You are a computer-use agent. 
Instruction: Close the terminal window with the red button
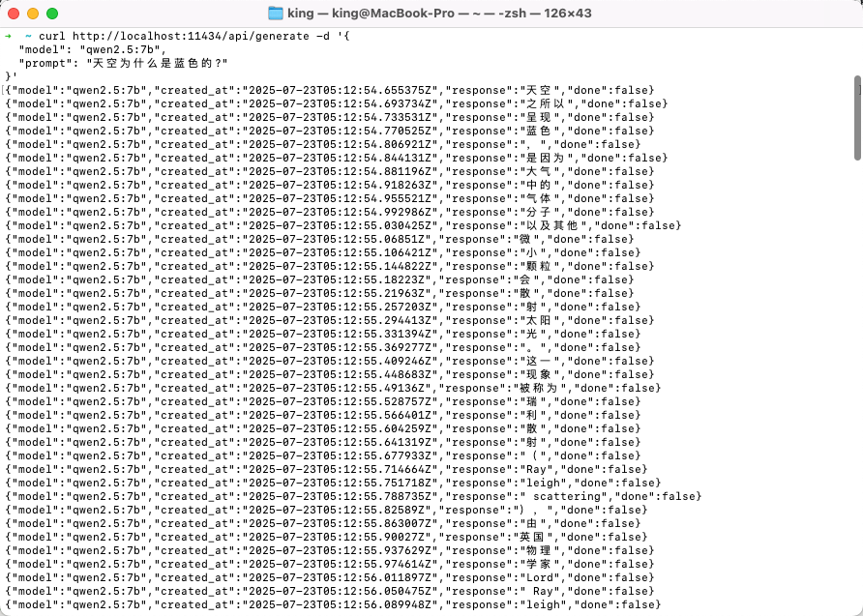[14, 14]
